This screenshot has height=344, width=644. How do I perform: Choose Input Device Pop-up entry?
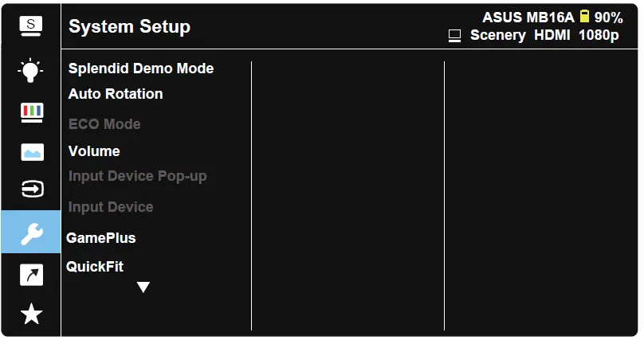(138, 176)
